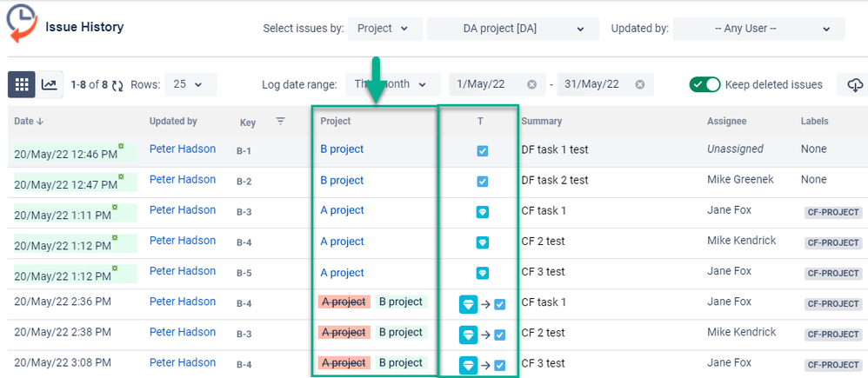Click the 20/May/22 2:36 PM date cell
Screen dimensions: 868x378
click(x=63, y=302)
